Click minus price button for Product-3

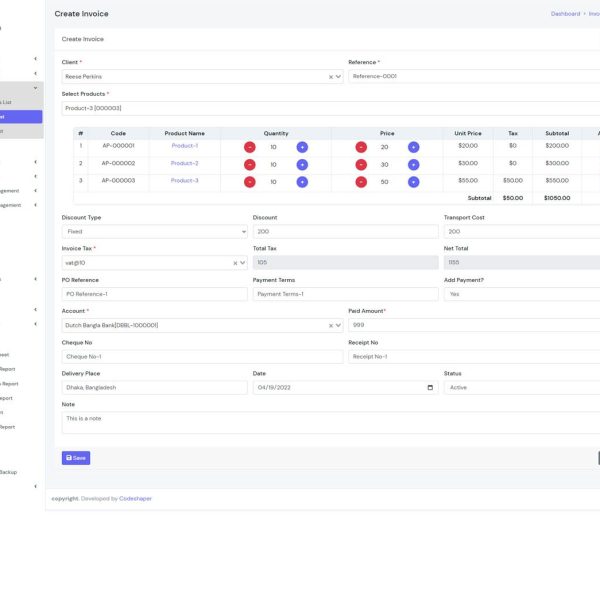361,182
